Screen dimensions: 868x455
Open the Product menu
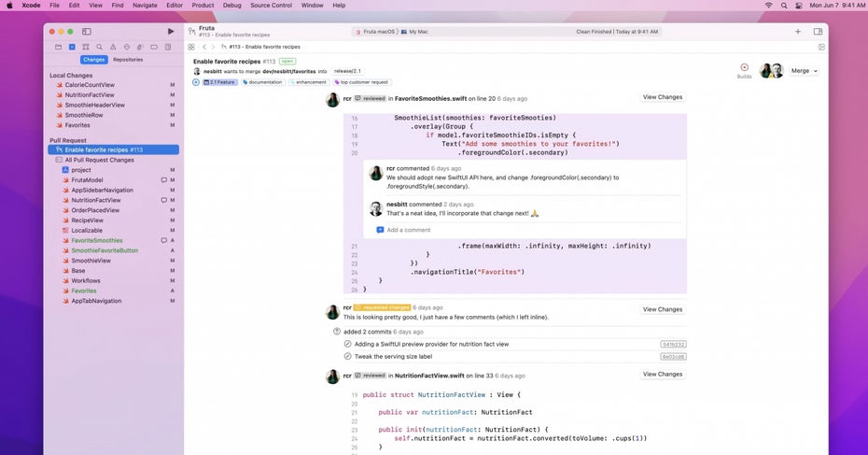coord(203,5)
